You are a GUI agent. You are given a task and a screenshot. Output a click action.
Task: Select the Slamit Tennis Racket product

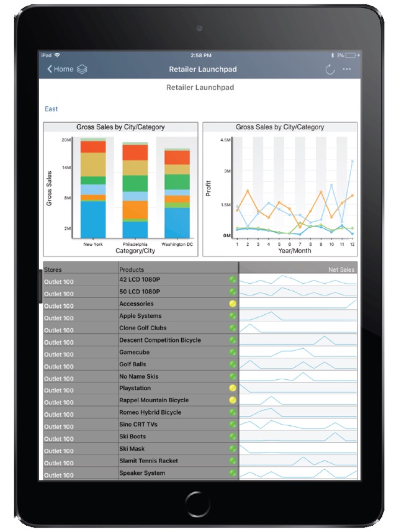pos(148,461)
